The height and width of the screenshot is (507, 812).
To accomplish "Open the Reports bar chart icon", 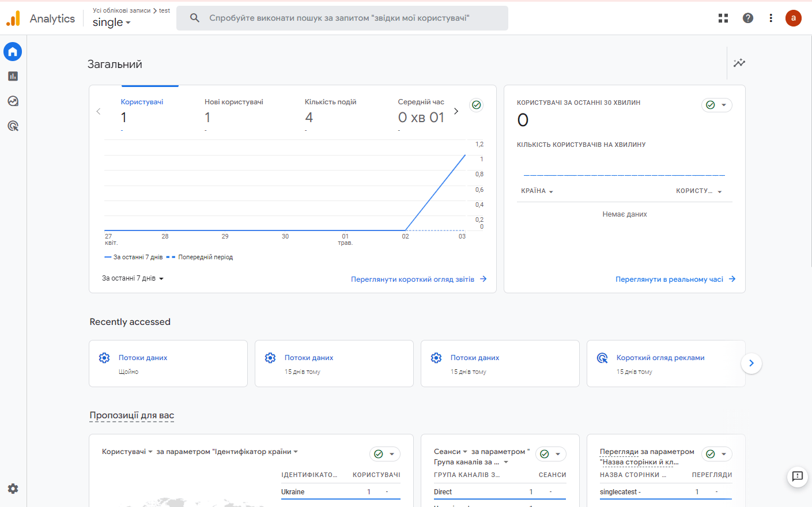I will [x=13, y=76].
